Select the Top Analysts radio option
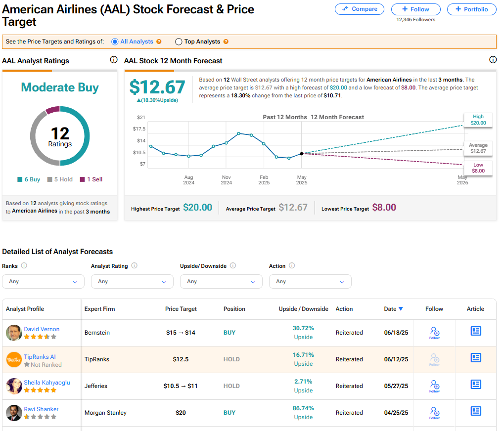Screen dimensions: 504x431 pos(179,42)
